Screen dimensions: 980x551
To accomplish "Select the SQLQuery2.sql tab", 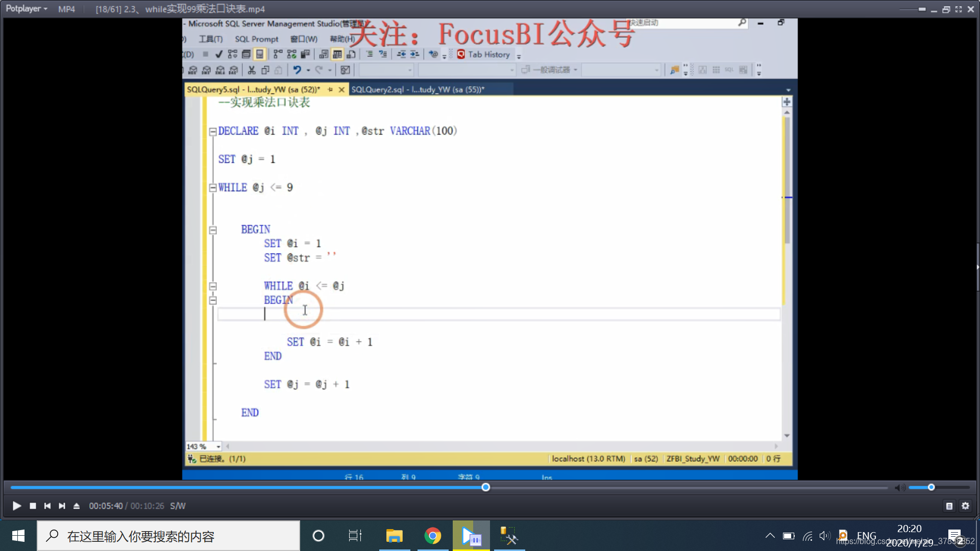I will (x=418, y=89).
